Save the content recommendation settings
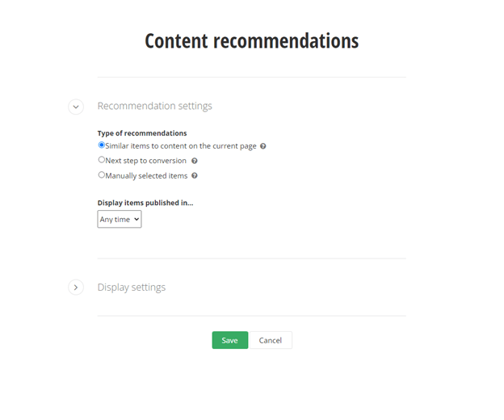The height and width of the screenshot is (420, 504). tap(229, 340)
